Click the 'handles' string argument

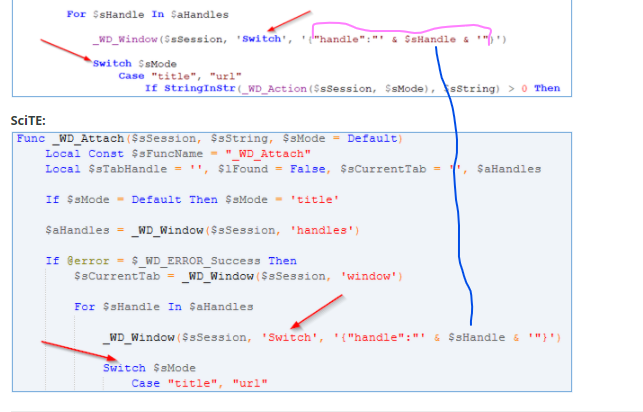(322, 230)
